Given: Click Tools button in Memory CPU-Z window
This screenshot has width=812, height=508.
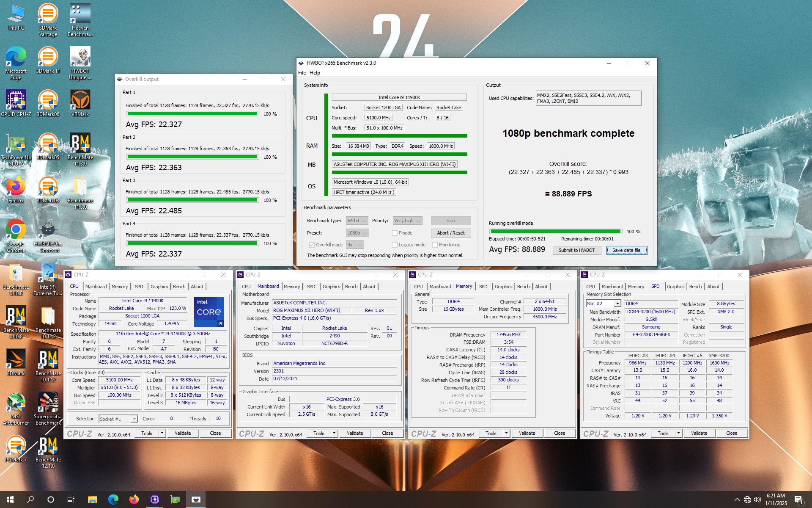Looking at the screenshot, I should click(x=491, y=433).
